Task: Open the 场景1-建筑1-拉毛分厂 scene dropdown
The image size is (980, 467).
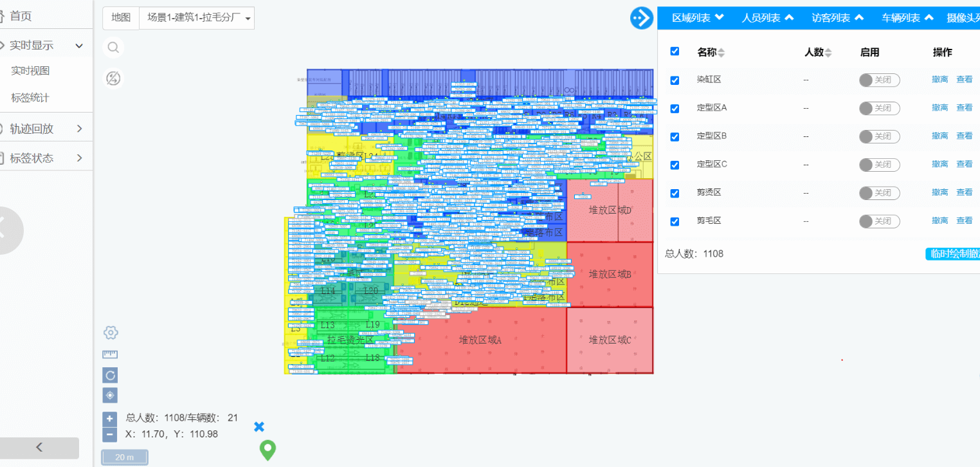Action: click(x=197, y=18)
